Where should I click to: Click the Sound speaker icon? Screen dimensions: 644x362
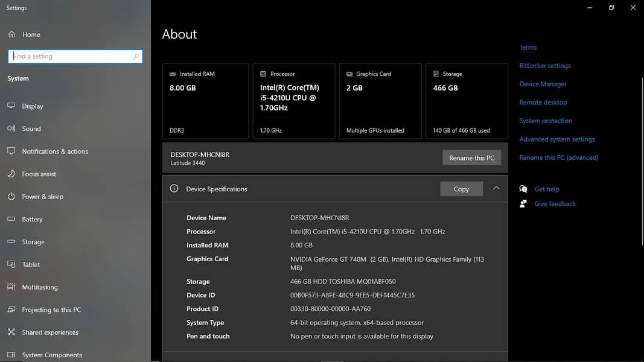[11, 129]
